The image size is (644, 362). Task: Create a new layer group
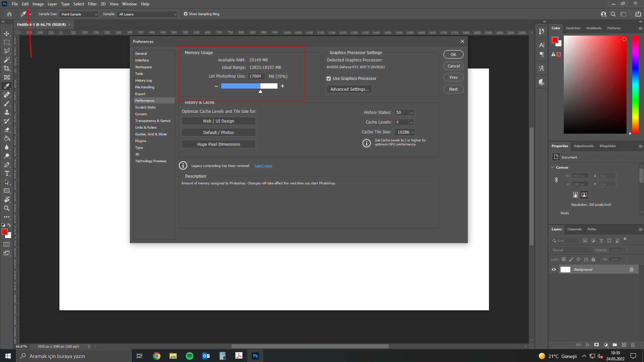point(615,345)
